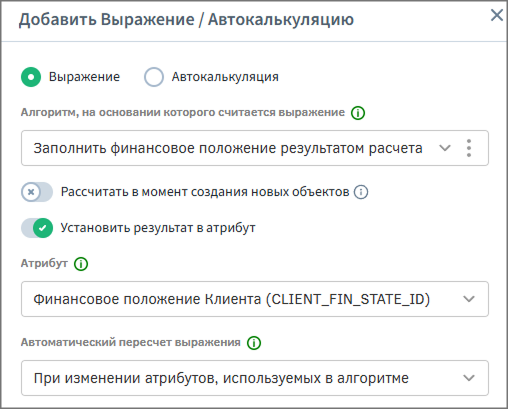Enable Рассчитать в момент создания новых объектов toggle

pyautogui.click(x=37, y=192)
